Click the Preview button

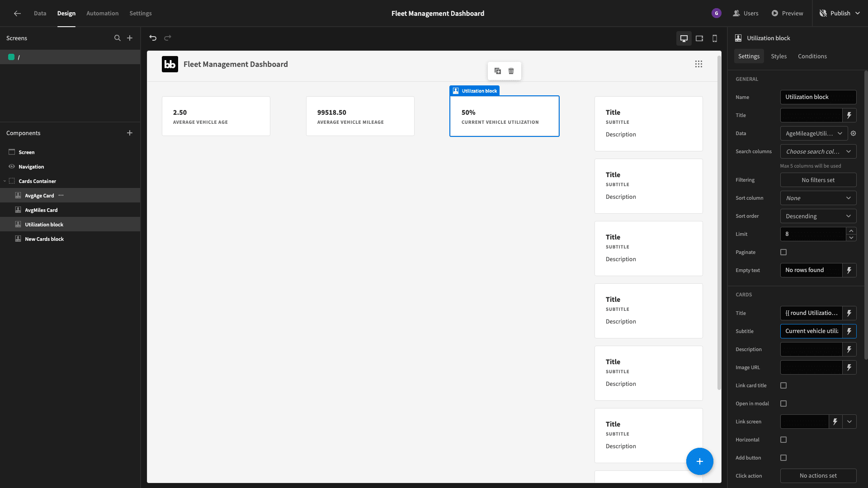[x=787, y=14]
